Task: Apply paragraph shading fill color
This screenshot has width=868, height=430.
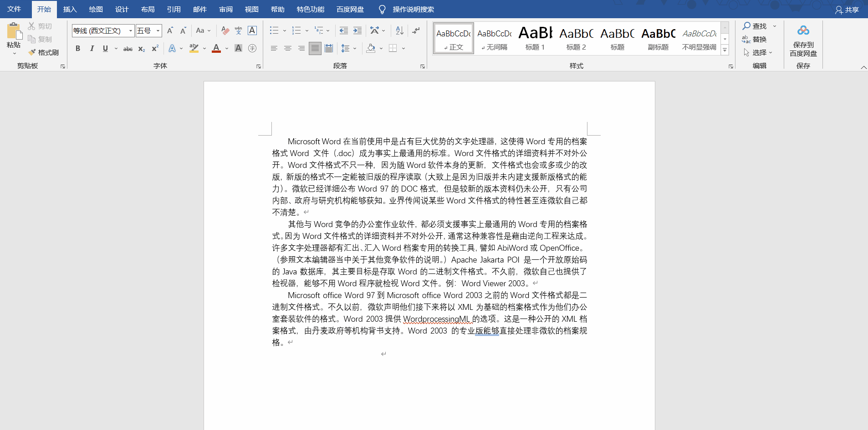Action: click(x=371, y=48)
